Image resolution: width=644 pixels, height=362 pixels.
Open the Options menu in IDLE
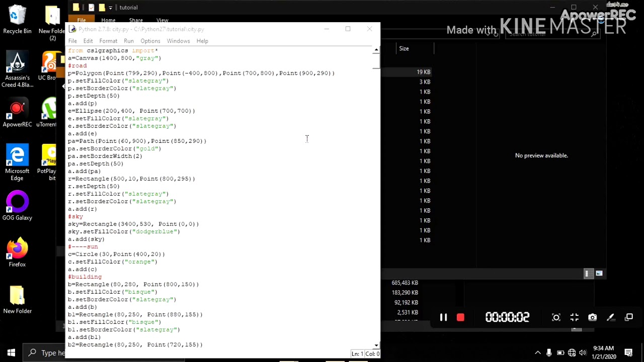[x=150, y=41]
